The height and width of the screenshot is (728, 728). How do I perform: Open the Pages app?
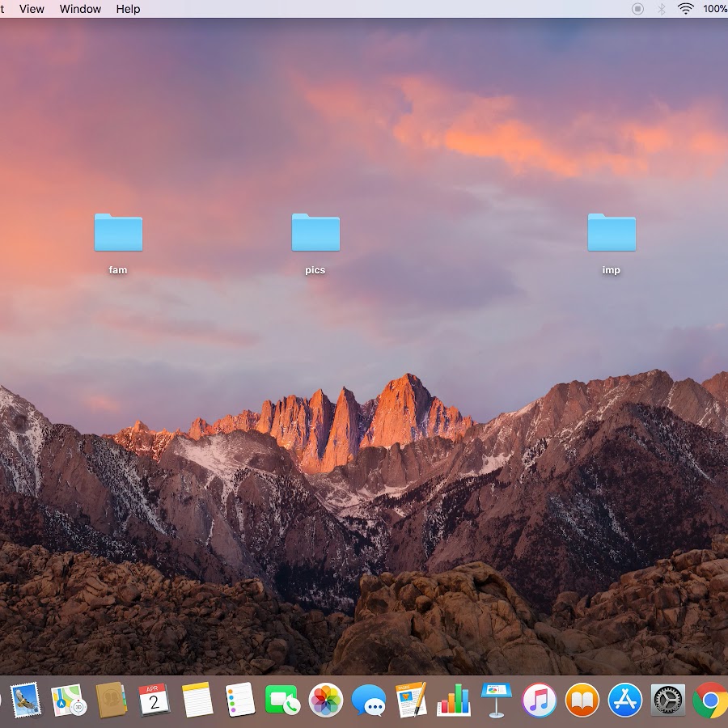[411, 700]
